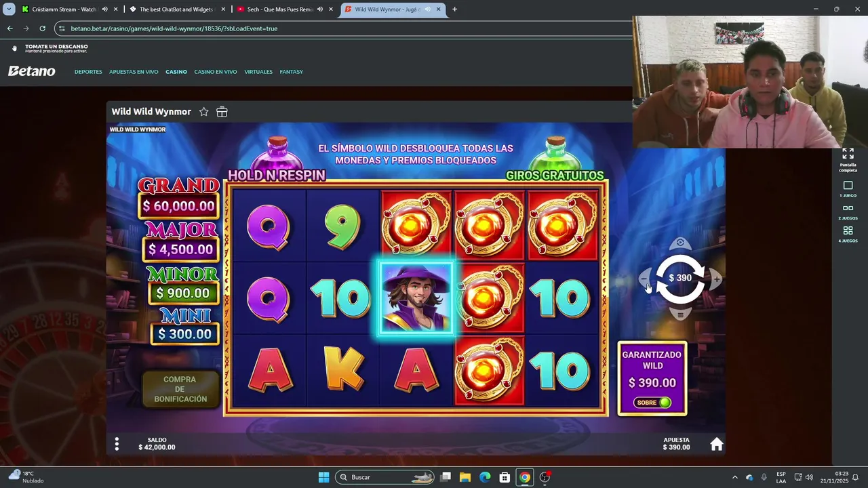Open Microsoft Store from the taskbar
This screenshot has height=488, width=868.
coord(505,477)
